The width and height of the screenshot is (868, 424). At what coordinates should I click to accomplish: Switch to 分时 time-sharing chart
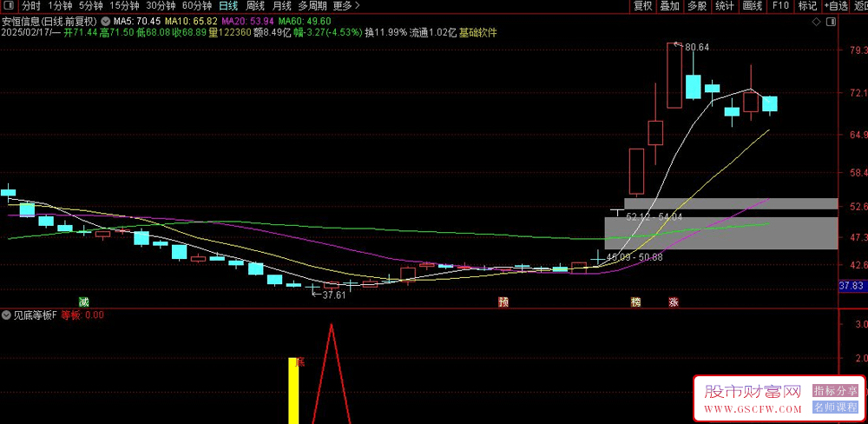(x=31, y=6)
